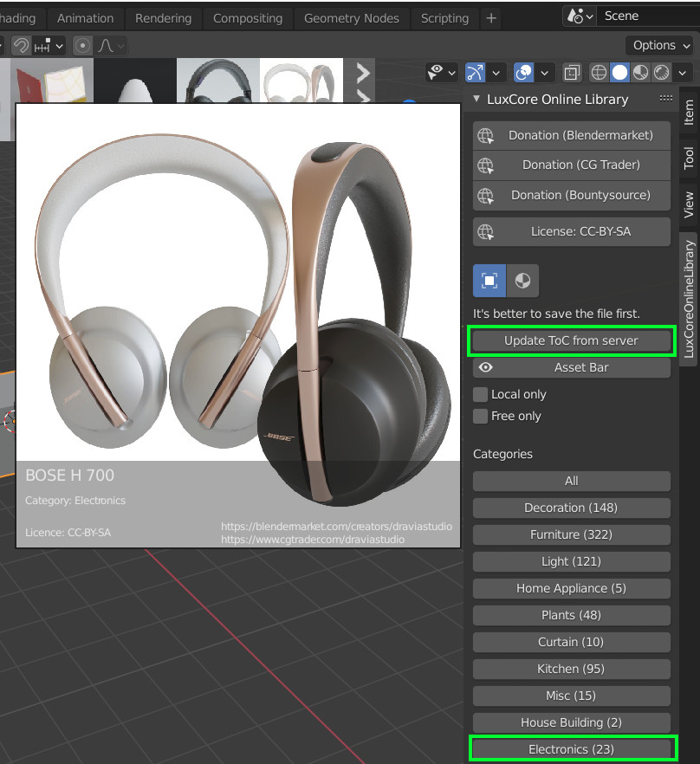Add a new workspace tab
Screen dimensions: 700x764
point(491,17)
